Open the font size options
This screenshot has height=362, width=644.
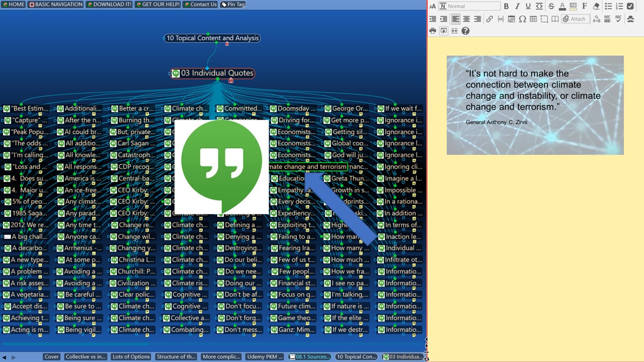(433, 6)
